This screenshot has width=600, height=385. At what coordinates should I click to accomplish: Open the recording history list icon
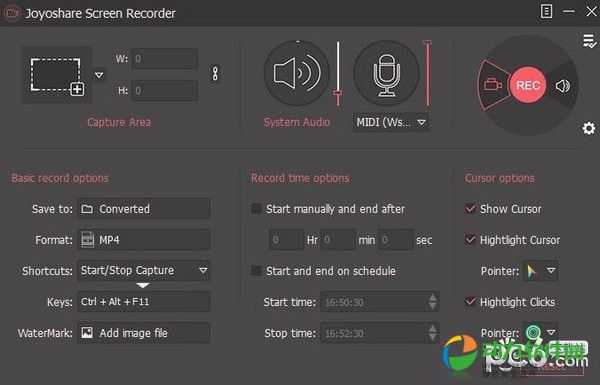coord(589,41)
